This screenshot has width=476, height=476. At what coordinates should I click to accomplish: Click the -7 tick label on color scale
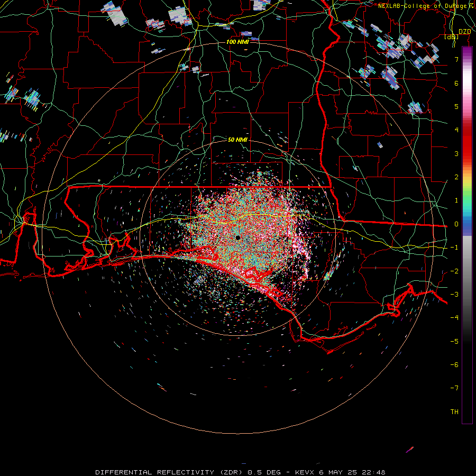pyautogui.click(x=454, y=388)
